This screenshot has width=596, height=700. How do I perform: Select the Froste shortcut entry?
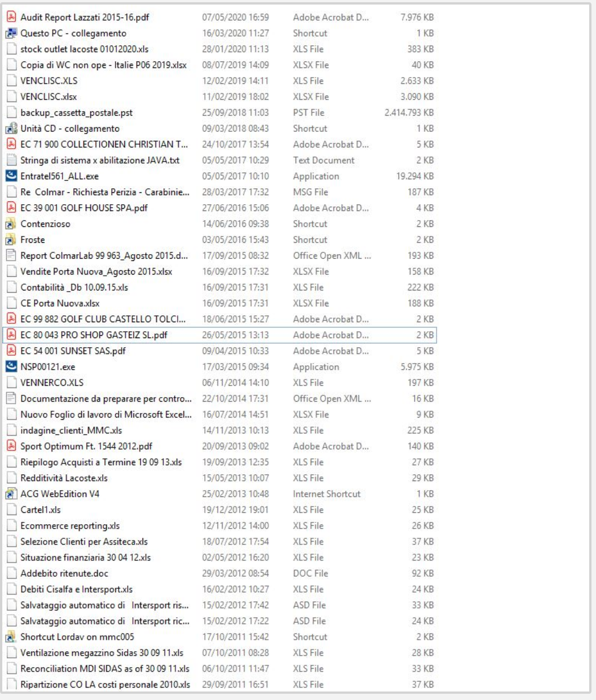click(x=33, y=239)
